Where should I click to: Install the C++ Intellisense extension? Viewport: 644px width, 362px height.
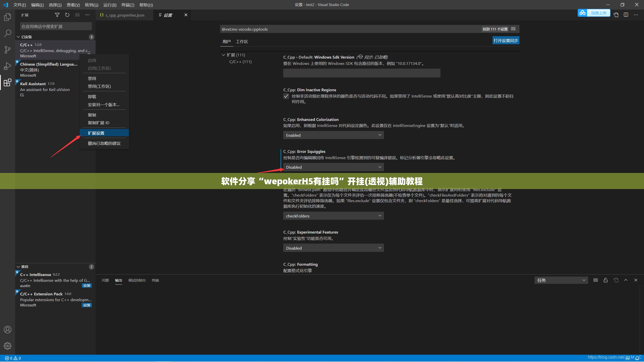(x=87, y=286)
